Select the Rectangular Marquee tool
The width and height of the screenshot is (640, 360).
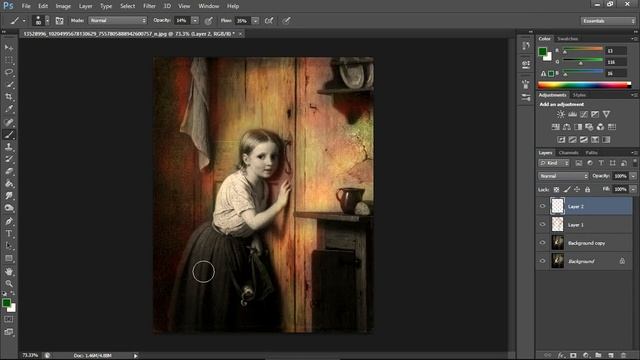pyautogui.click(x=9, y=60)
